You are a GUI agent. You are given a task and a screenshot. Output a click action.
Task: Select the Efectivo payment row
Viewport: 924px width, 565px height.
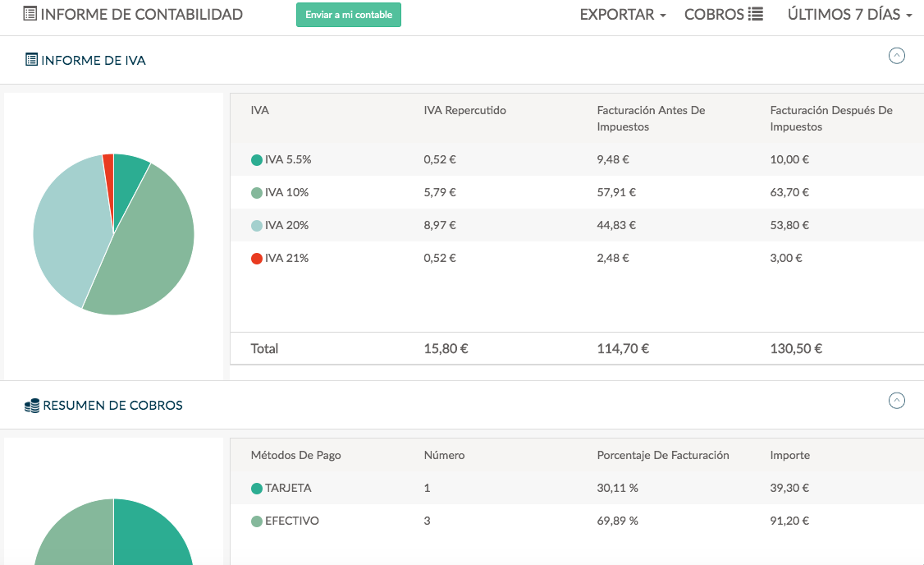574,521
